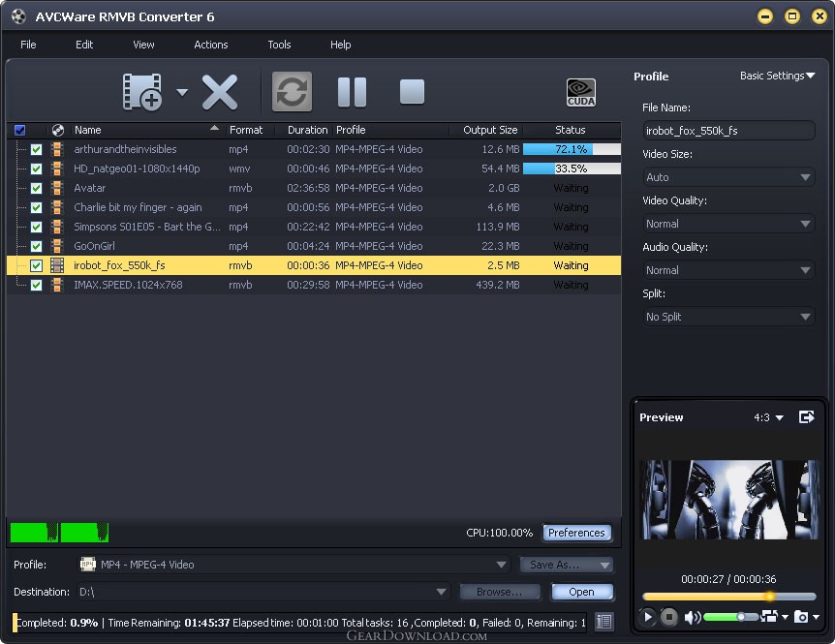Click the Remove (X) toolbar icon

[x=220, y=92]
